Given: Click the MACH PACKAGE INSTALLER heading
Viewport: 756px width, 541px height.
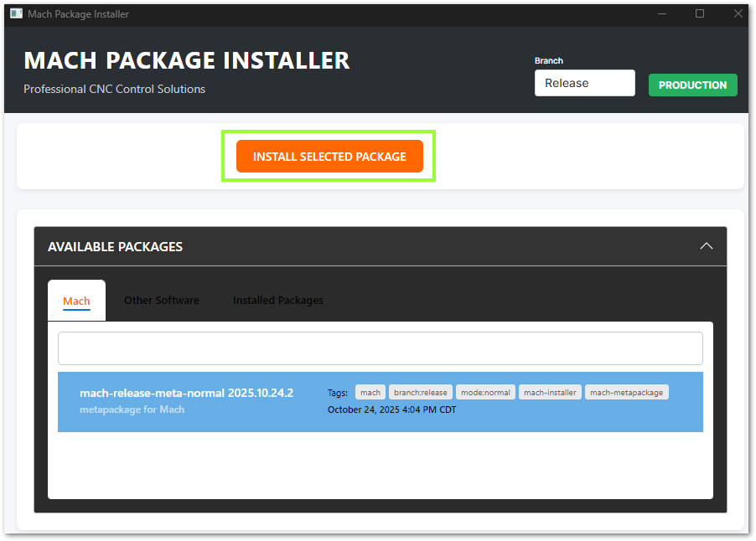Looking at the screenshot, I should click(x=187, y=60).
